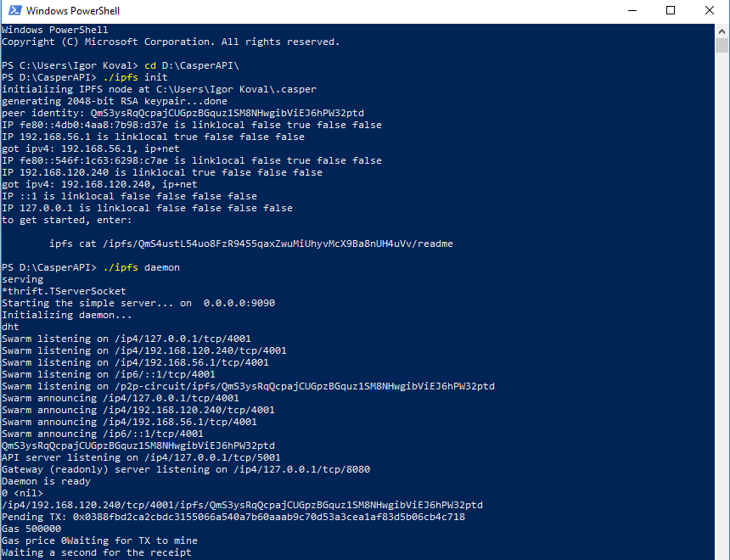Close the Windows PowerShell window
This screenshot has height=560, width=730.
tap(710, 11)
